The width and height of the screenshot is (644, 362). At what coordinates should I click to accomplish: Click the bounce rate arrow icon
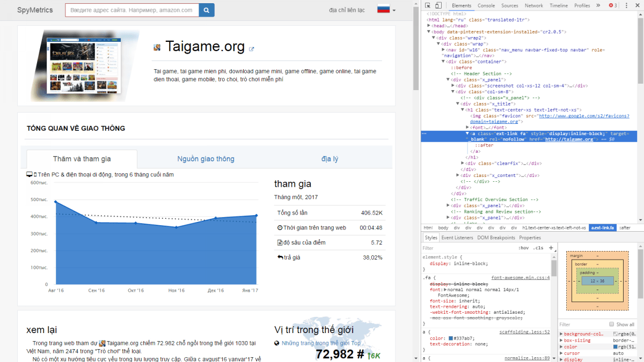pos(280,257)
